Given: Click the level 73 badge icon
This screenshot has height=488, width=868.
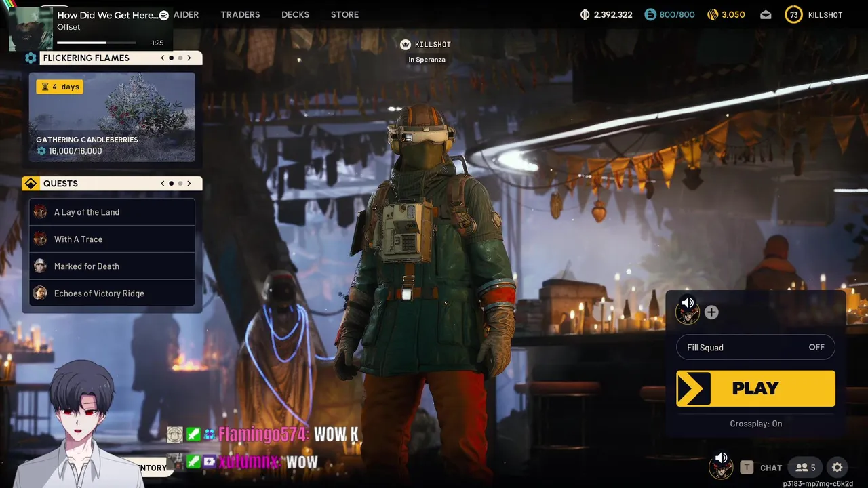Looking at the screenshot, I should click(793, 14).
